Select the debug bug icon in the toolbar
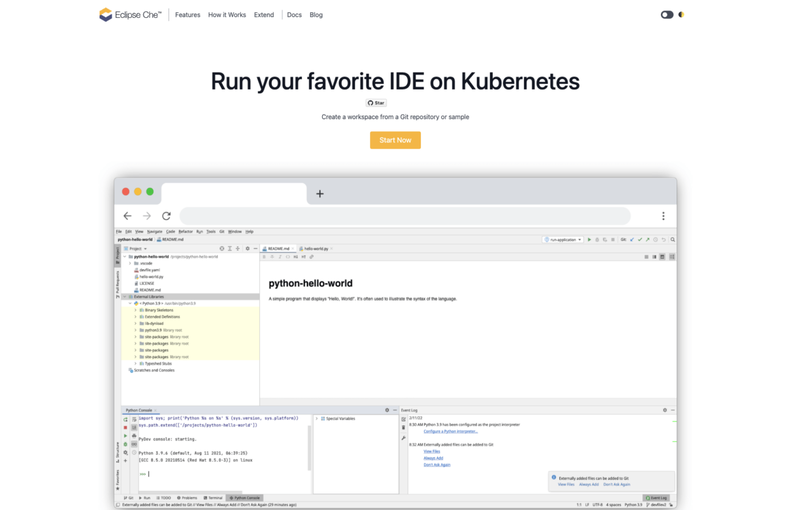 [597, 239]
